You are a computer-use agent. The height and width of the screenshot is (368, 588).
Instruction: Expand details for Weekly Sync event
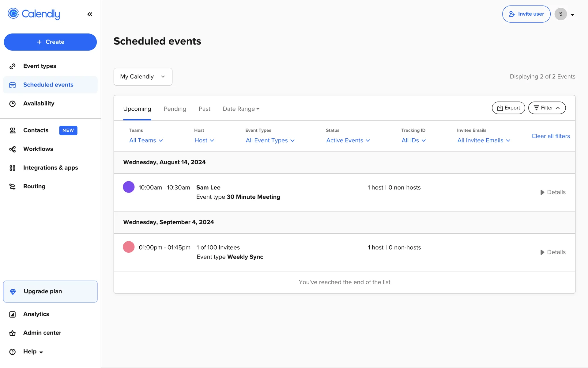coord(553,252)
